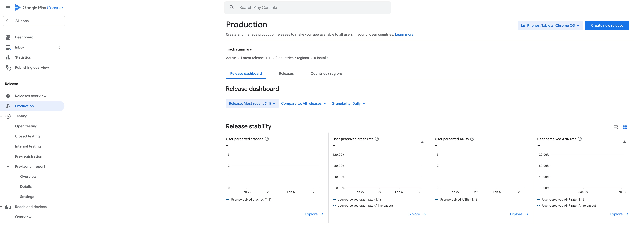The image size is (644, 225).
Task: Click help icon next to User-perceived crashes
Action: 267,139
